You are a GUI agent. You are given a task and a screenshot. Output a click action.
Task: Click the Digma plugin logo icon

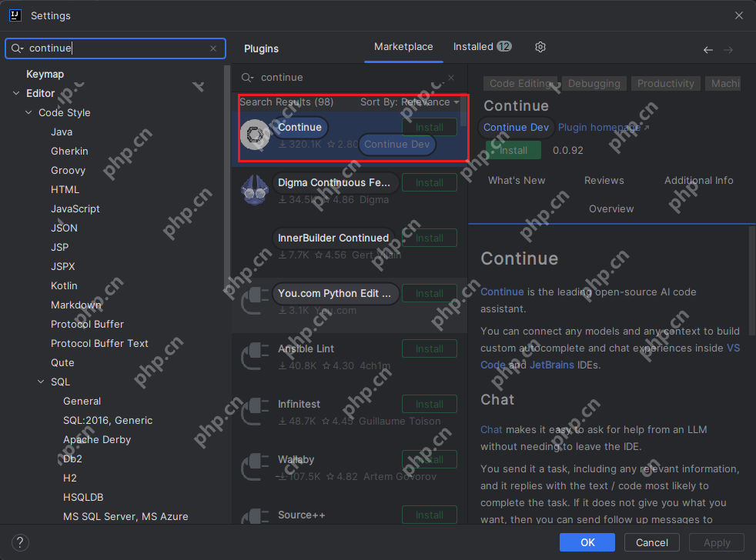[255, 190]
